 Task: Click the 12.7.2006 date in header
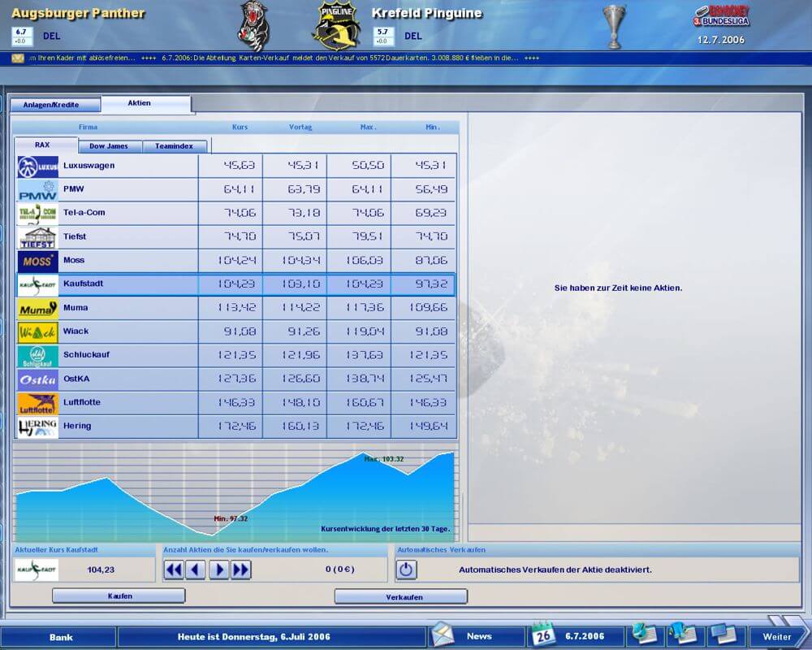pyautogui.click(x=721, y=40)
